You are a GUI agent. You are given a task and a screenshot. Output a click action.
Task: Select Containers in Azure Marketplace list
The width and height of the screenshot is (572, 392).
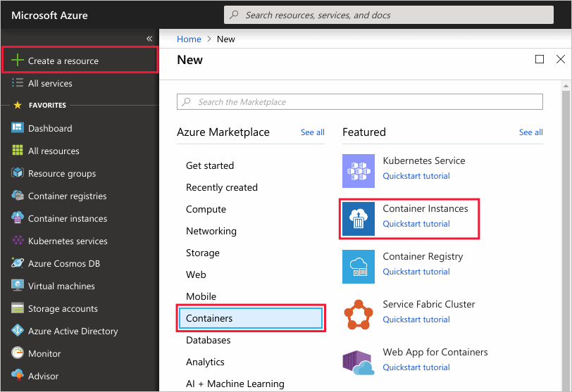point(251,318)
